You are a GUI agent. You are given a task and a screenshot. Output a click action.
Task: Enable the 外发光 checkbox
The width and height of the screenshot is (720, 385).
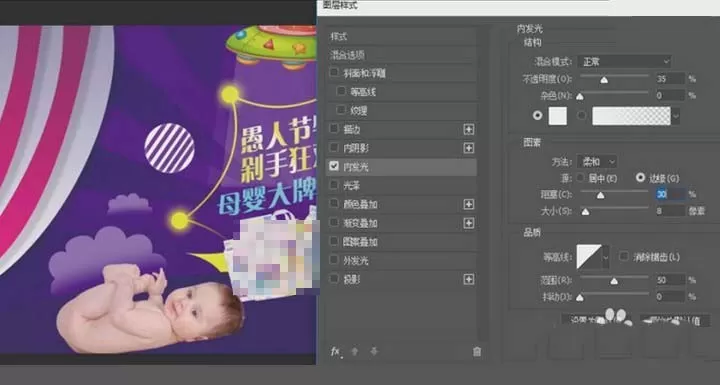click(334, 260)
